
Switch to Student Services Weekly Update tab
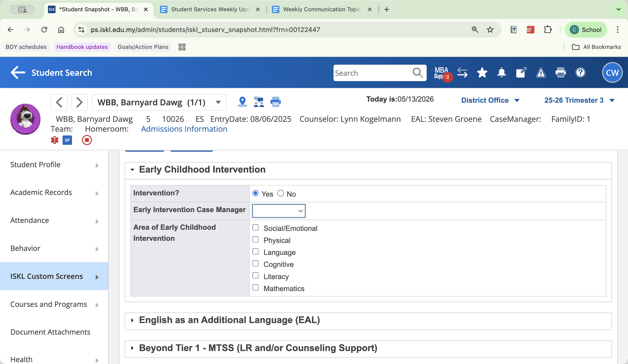tap(210, 9)
